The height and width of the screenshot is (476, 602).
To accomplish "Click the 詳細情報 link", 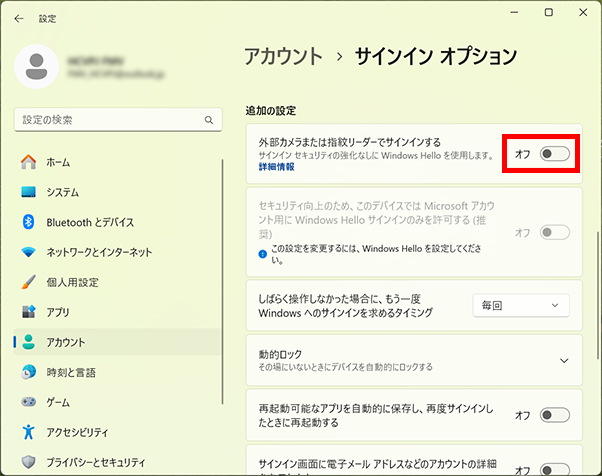I will 276,168.
